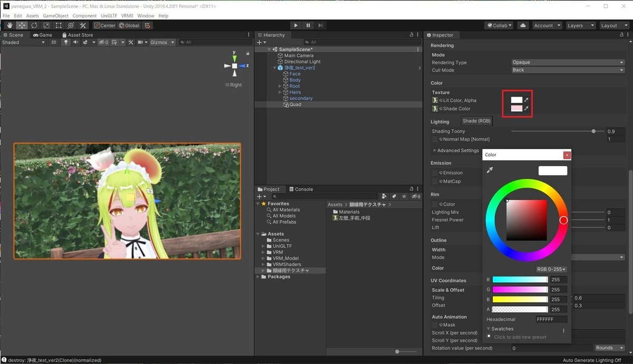
Task: Start Play mode
Action: coord(296,25)
